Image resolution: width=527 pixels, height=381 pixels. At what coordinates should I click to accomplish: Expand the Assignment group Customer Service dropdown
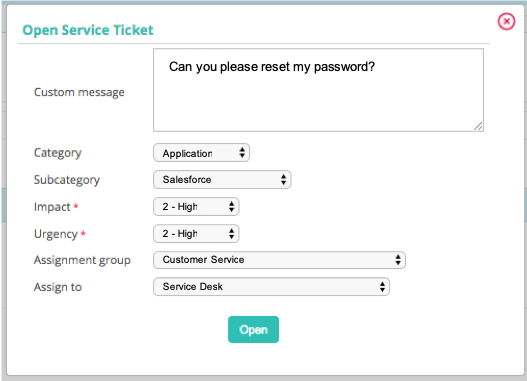coord(279,260)
